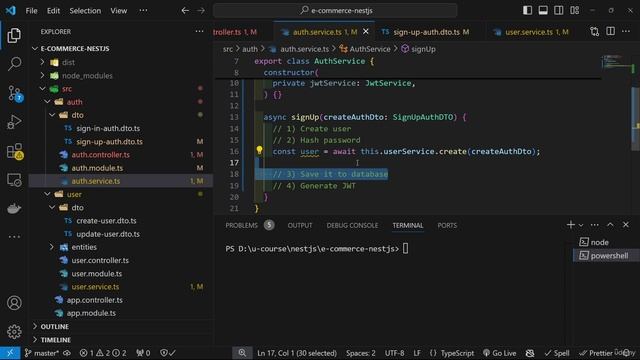Switch to Output panel tab
This screenshot has height=360, width=640.
tap(300, 225)
